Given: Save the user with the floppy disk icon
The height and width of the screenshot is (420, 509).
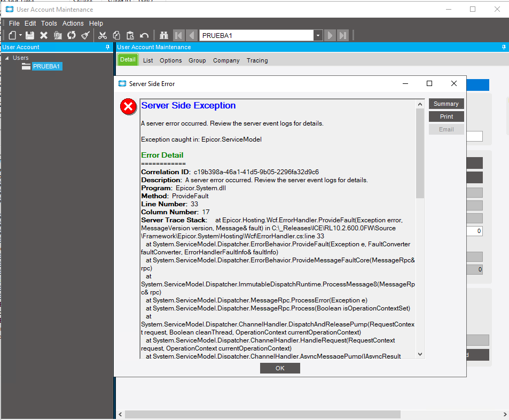Looking at the screenshot, I should 30,35.
